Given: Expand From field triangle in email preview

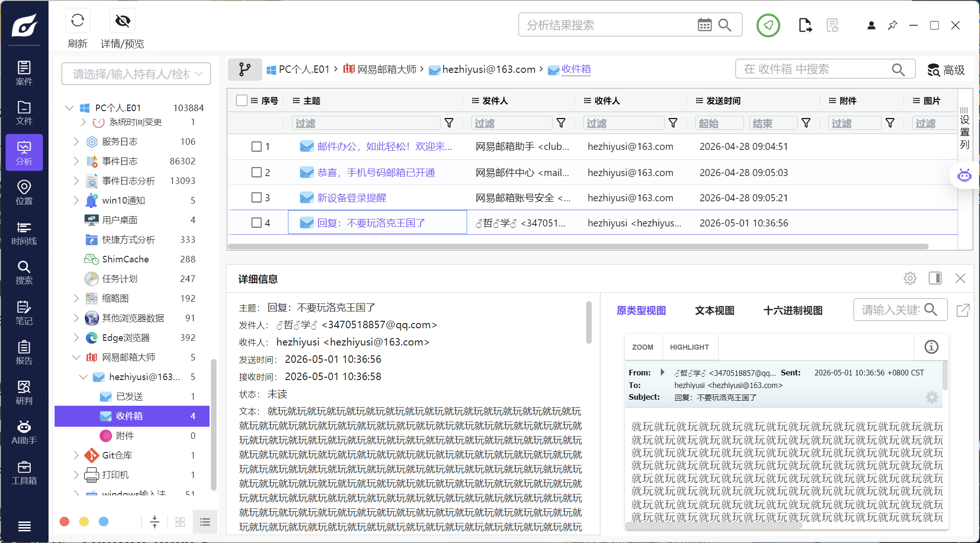Looking at the screenshot, I should point(662,373).
